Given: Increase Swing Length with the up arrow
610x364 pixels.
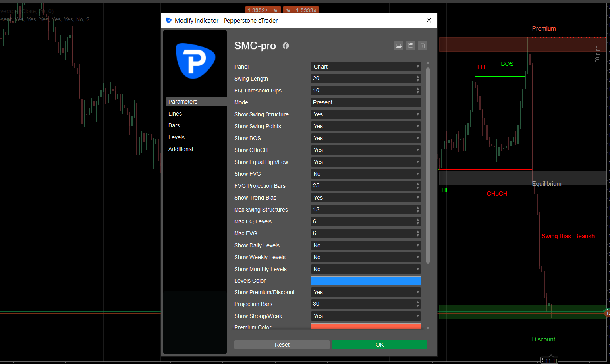Looking at the screenshot, I should coord(418,77).
